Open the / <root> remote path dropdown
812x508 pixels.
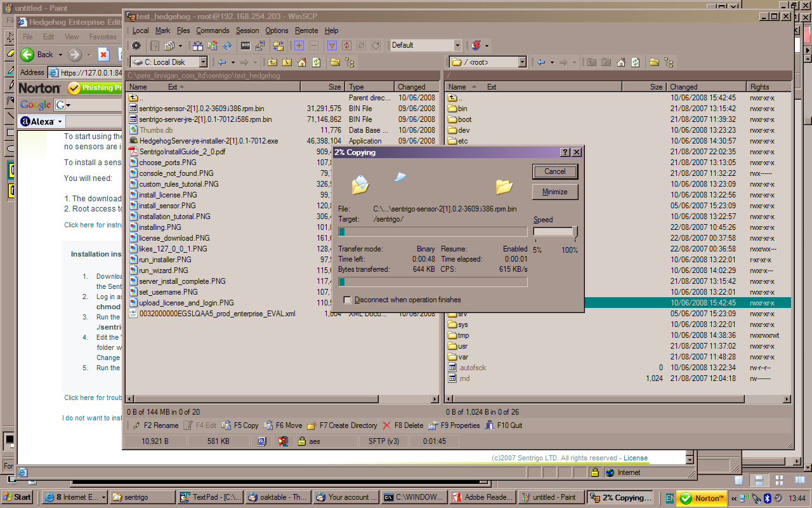click(522, 62)
